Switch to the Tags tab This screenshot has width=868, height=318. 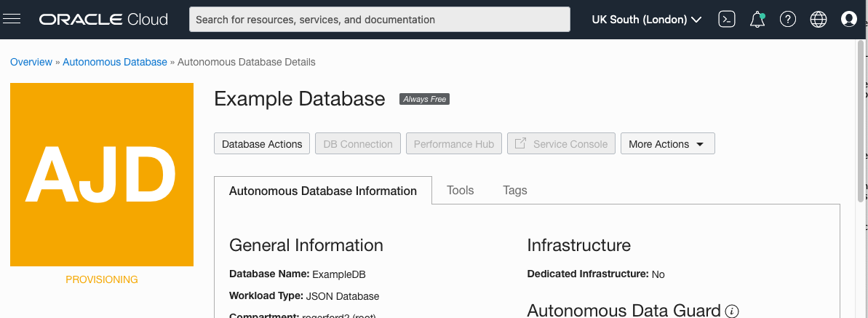tap(514, 191)
